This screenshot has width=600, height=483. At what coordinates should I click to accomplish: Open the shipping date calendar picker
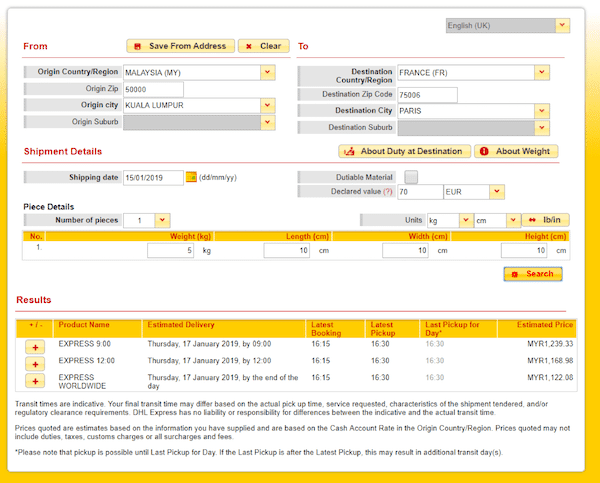click(x=191, y=177)
